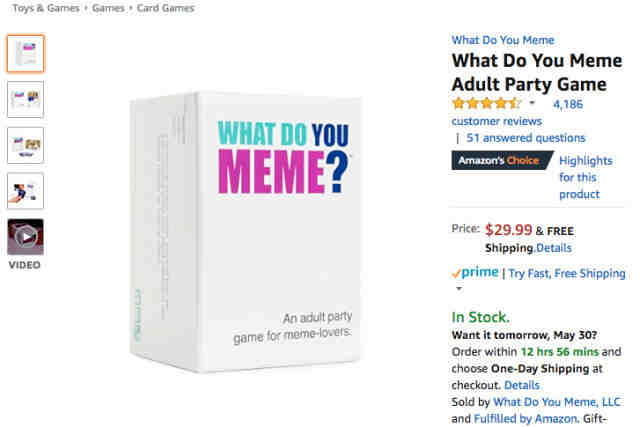Select the second product image thumbnail
This screenshot has height=427, width=640.
pyautogui.click(x=25, y=100)
